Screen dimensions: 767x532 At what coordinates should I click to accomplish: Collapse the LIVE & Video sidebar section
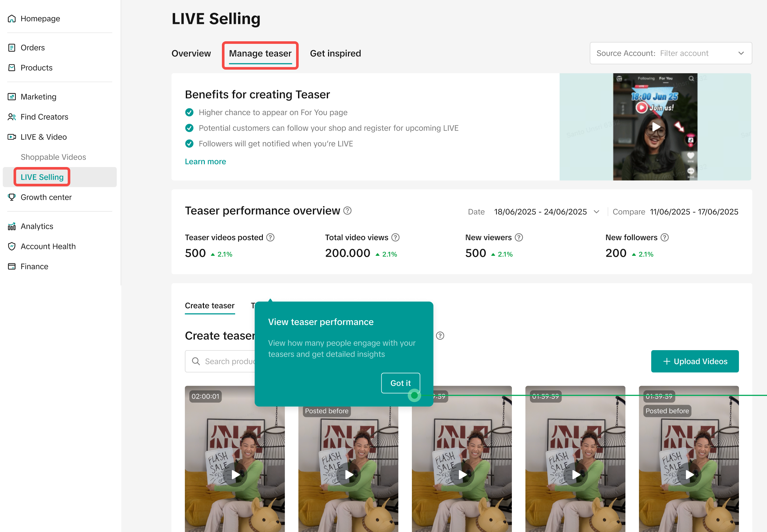43,137
